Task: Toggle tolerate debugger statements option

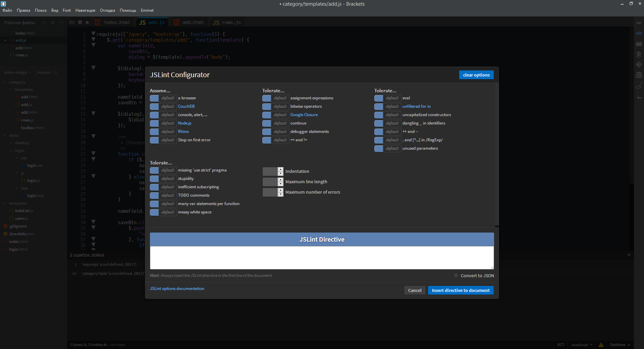Action: pos(276,132)
